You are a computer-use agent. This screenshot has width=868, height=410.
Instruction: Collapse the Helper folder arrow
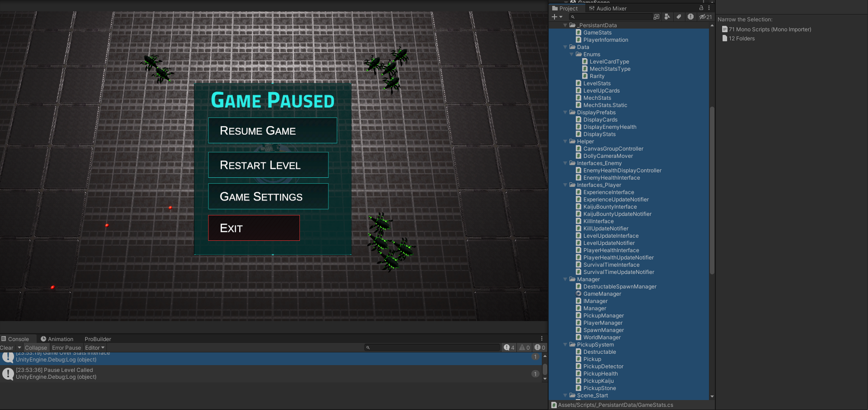pyautogui.click(x=565, y=142)
